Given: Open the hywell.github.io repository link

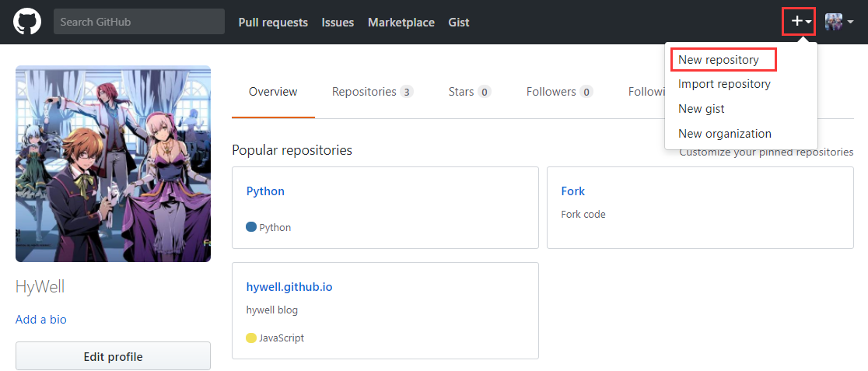Looking at the screenshot, I should coord(289,287).
